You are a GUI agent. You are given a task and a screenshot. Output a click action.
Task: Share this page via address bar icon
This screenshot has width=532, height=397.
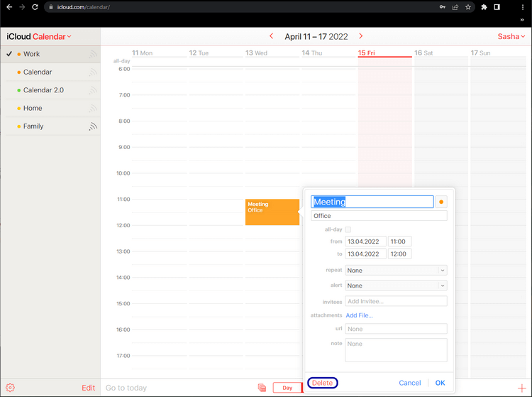[455, 7]
